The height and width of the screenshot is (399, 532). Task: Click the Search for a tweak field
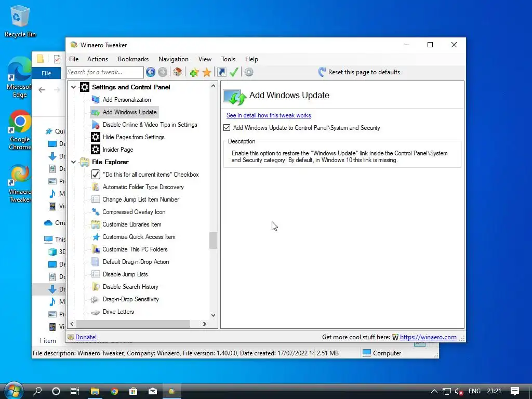click(105, 72)
